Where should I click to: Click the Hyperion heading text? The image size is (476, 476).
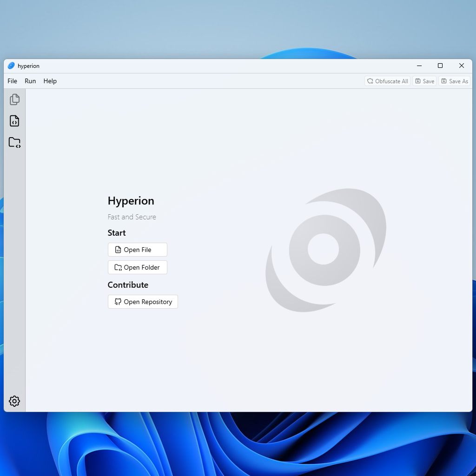click(x=131, y=201)
